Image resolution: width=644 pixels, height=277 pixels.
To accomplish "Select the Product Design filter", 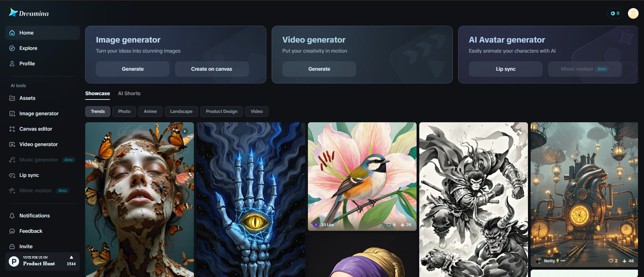I will pos(222,112).
